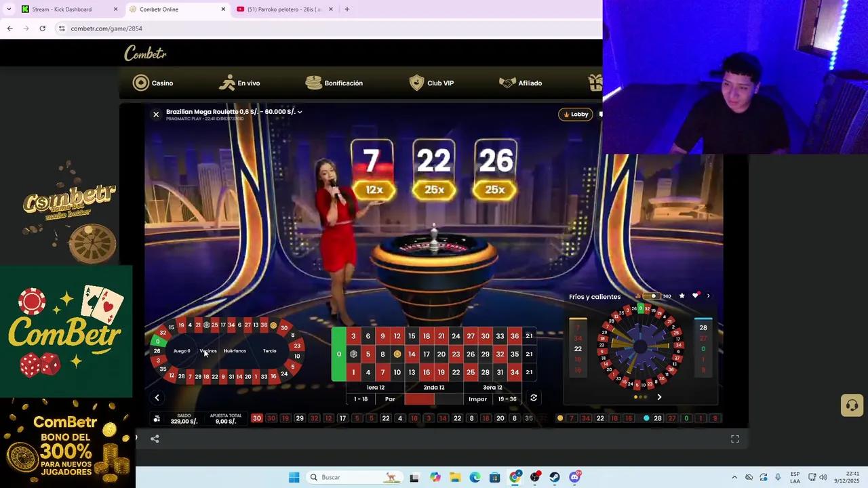Toggle Par even-number bet option

[x=390, y=399]
